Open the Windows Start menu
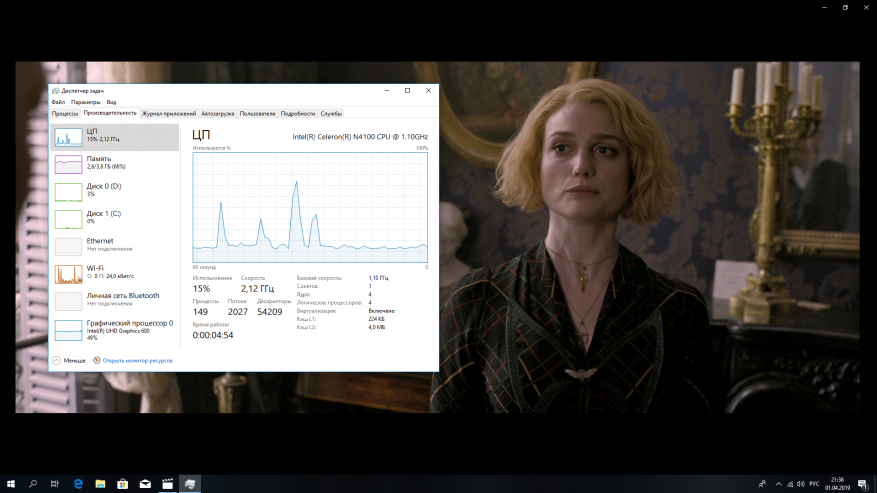This screenshot has height=493, width=877. [11, 483]
